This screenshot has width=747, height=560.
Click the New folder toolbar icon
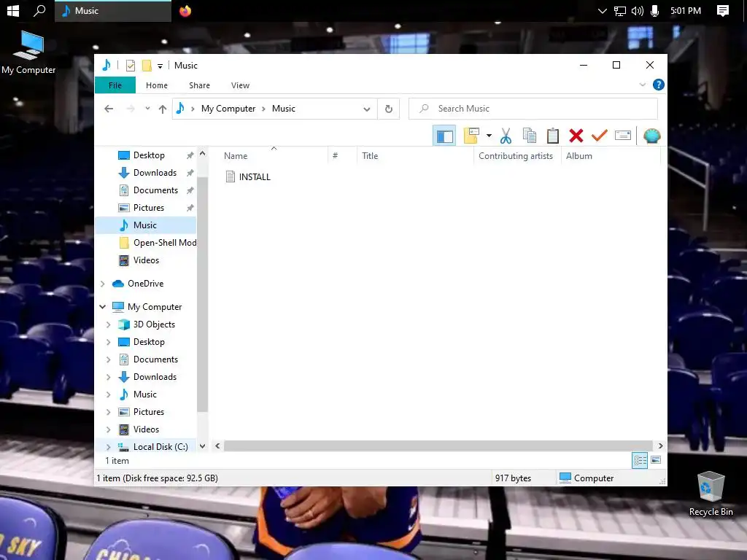471,136
